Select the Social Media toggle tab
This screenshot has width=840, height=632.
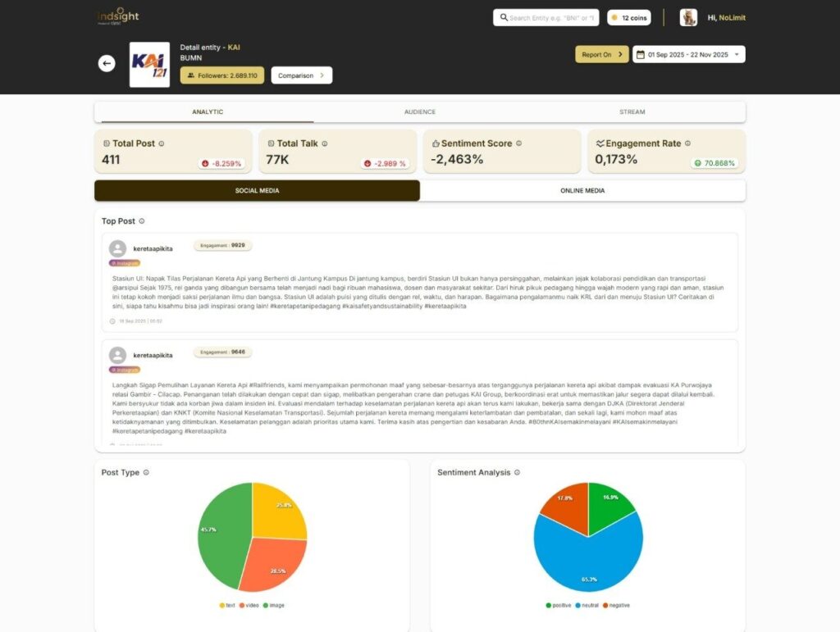[256, 190]
